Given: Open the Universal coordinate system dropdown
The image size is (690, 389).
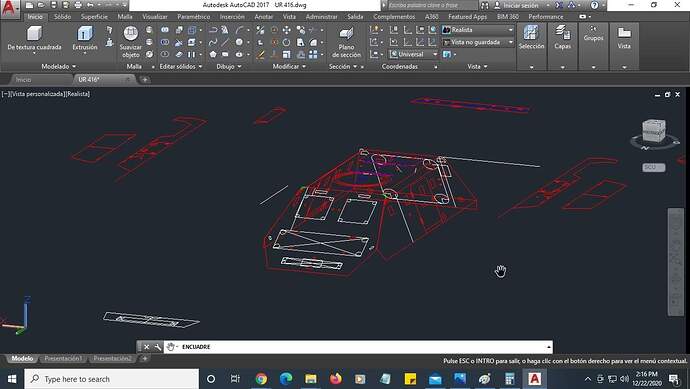Looking at the screenshot, I should point(414,55).
